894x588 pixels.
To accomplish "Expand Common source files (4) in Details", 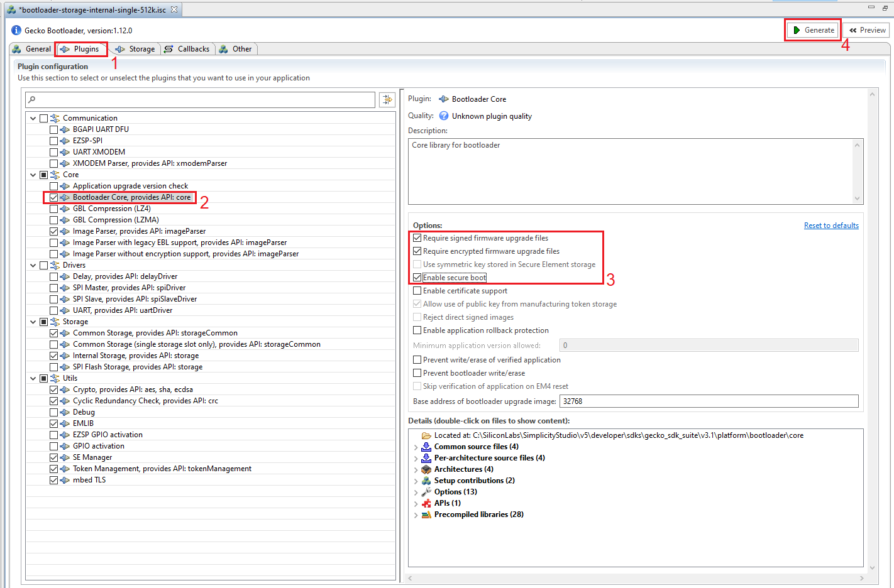I will click(416, 446).
